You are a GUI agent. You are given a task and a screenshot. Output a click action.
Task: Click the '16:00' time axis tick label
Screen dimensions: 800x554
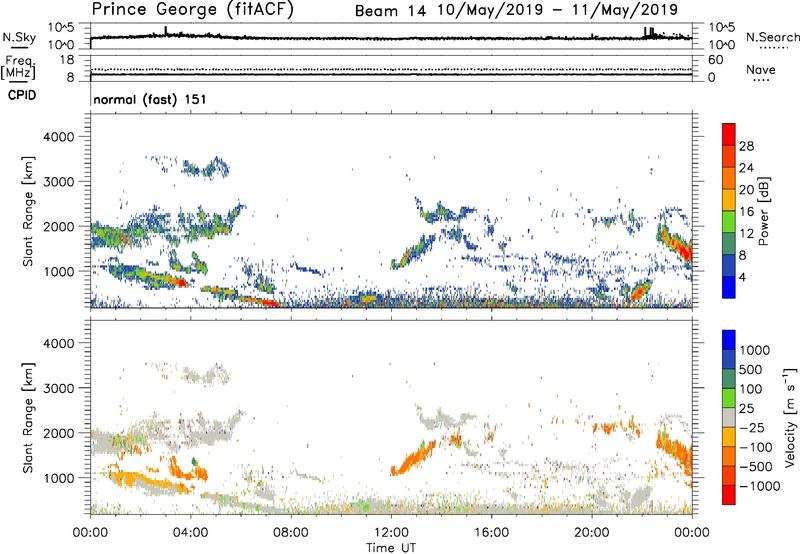(491, 533)
